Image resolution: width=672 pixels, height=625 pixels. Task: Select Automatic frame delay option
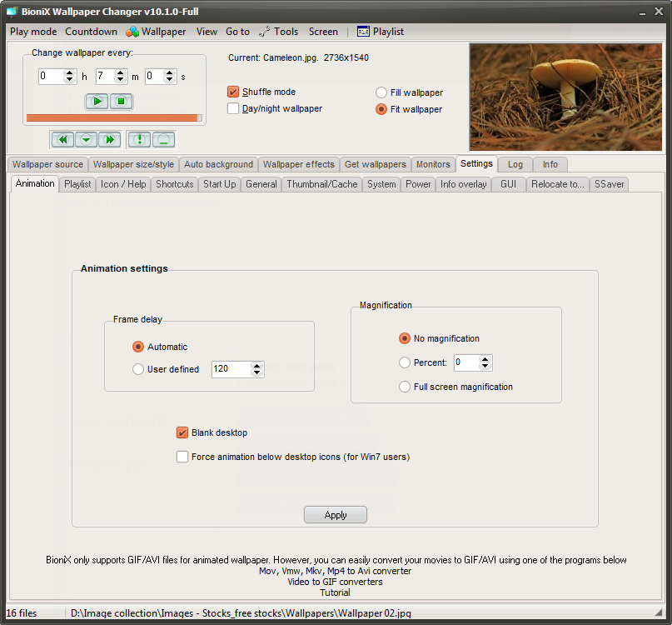[137, 347]
